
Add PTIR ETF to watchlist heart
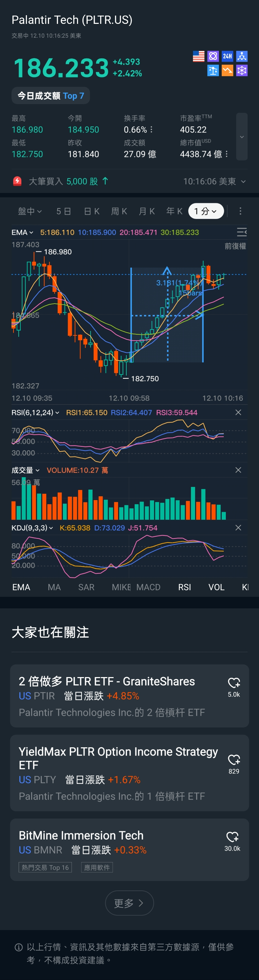tap(233, 683)
